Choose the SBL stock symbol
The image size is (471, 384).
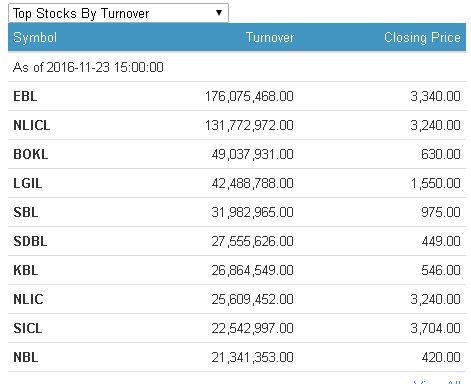point(26,212)
